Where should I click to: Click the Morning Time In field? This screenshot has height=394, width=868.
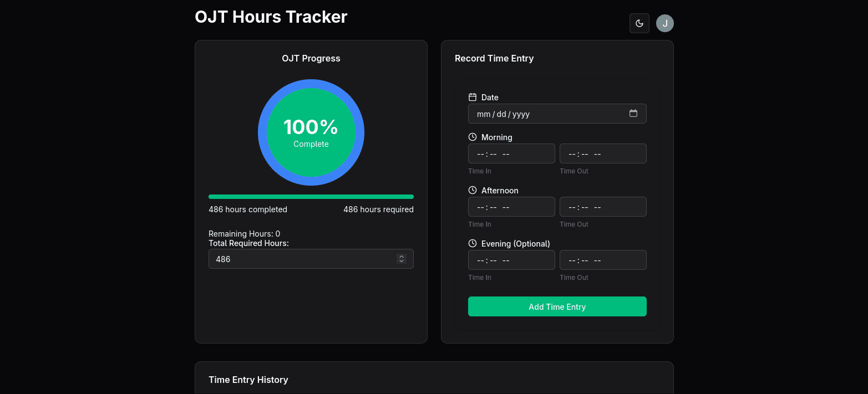tap(511, 153)
